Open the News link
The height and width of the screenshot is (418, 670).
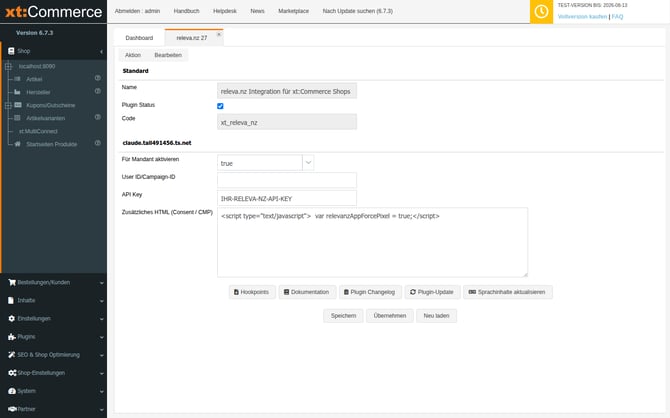pos(257,11)
